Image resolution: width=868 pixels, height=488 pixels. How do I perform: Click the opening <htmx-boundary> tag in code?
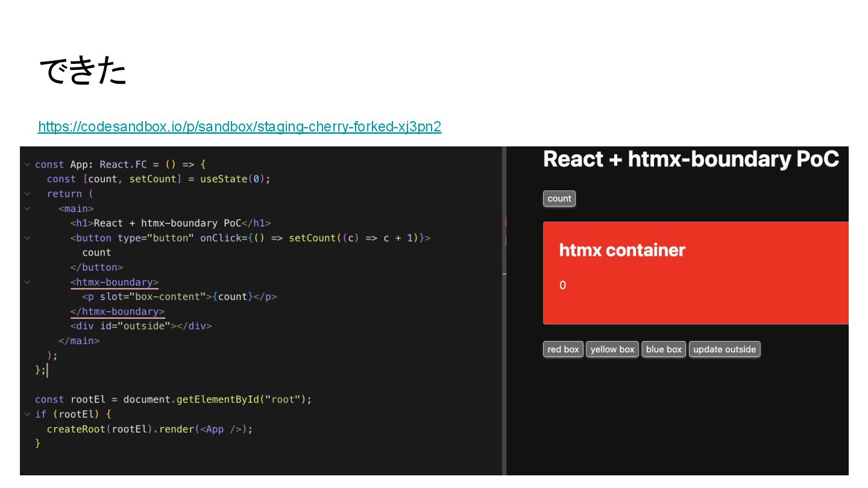(115, 282)
